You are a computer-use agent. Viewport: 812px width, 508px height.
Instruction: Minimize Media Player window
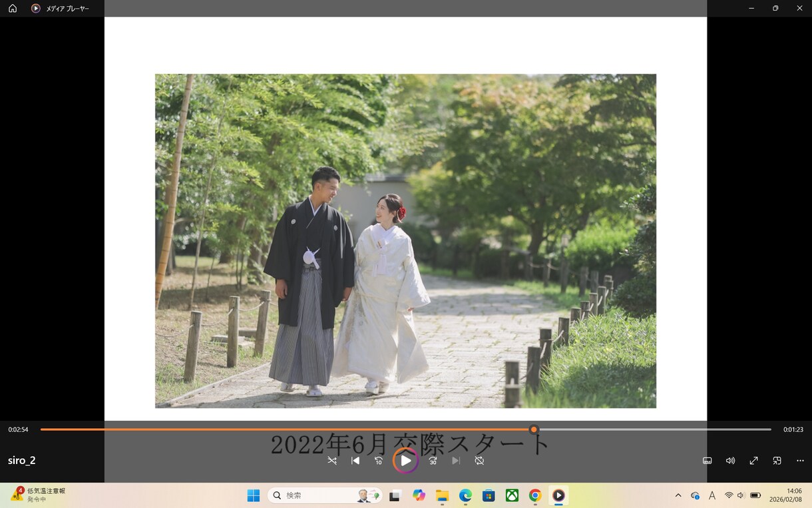(751, 8)
